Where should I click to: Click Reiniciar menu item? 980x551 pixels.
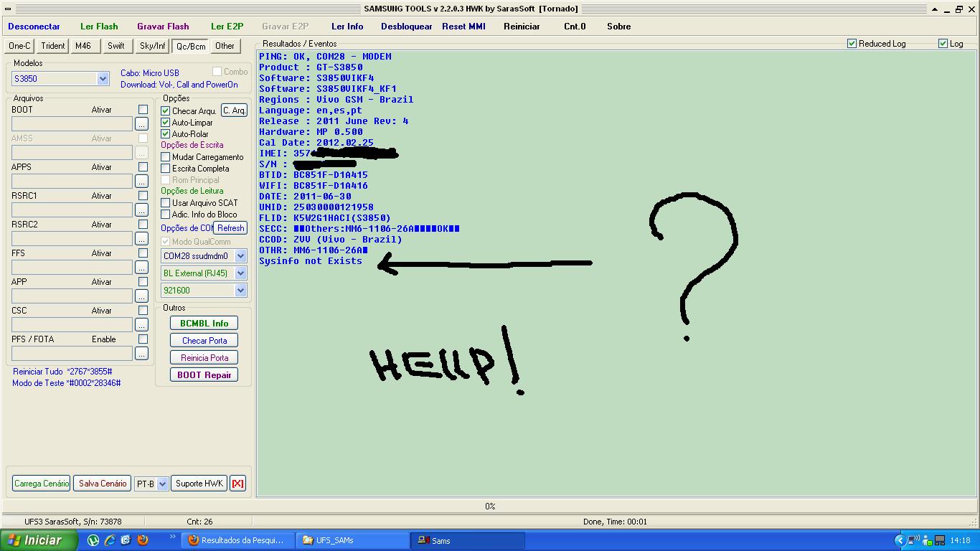tap(522, 27)
